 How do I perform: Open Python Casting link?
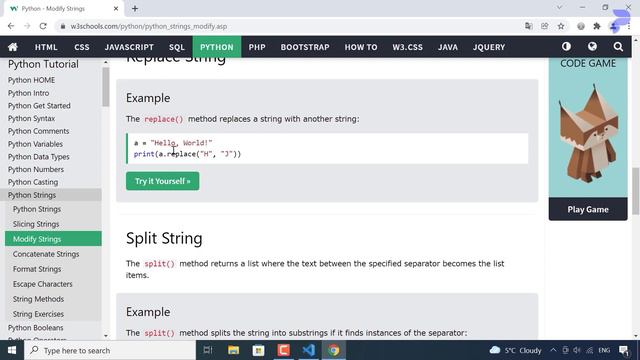click(33, 182)
